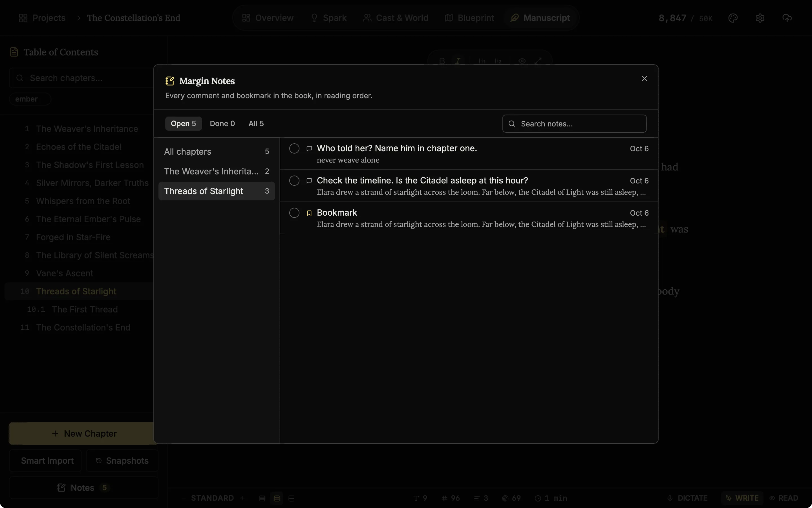Click the Search notes field
This screenshot has width=812, height=508.
574,124
